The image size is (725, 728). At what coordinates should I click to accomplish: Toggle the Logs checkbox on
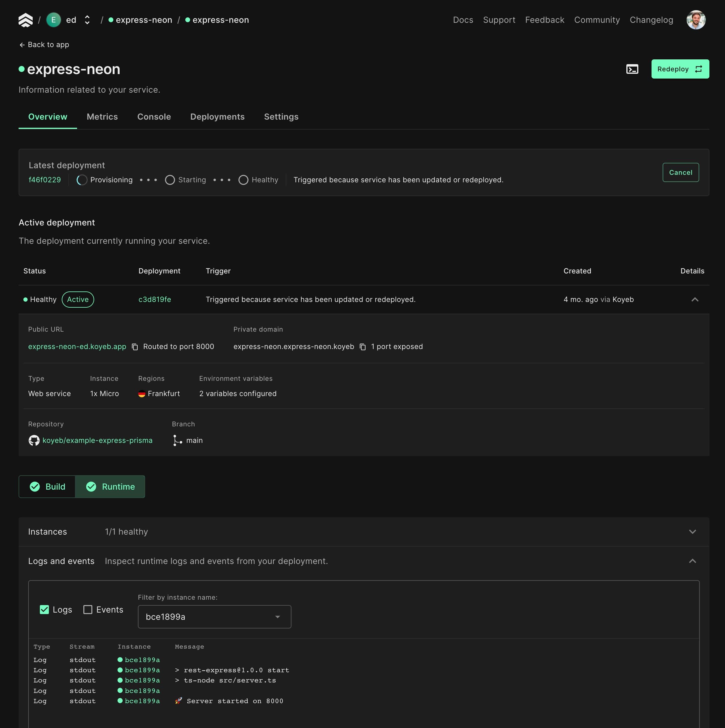coord(44,610)
